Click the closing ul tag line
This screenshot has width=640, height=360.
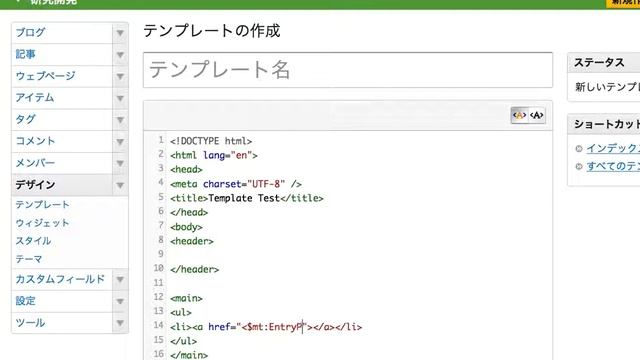[184, 341]
